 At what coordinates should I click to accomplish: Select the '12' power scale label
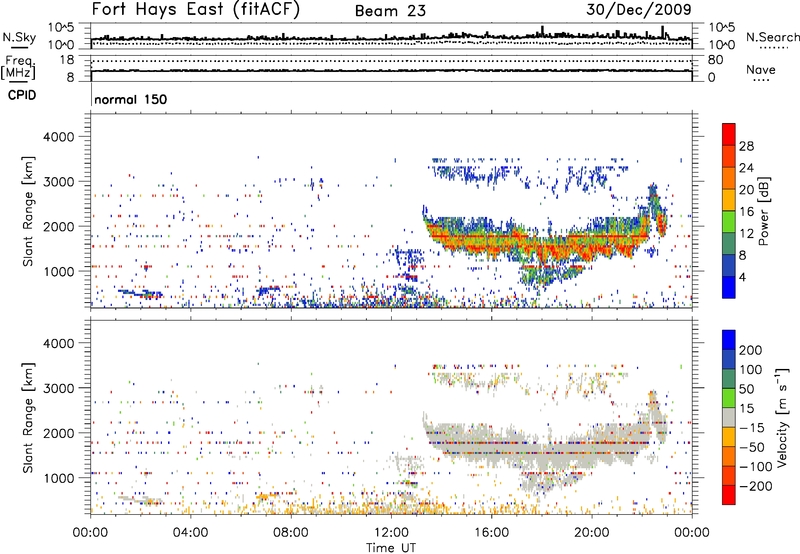tap(746, 234)
